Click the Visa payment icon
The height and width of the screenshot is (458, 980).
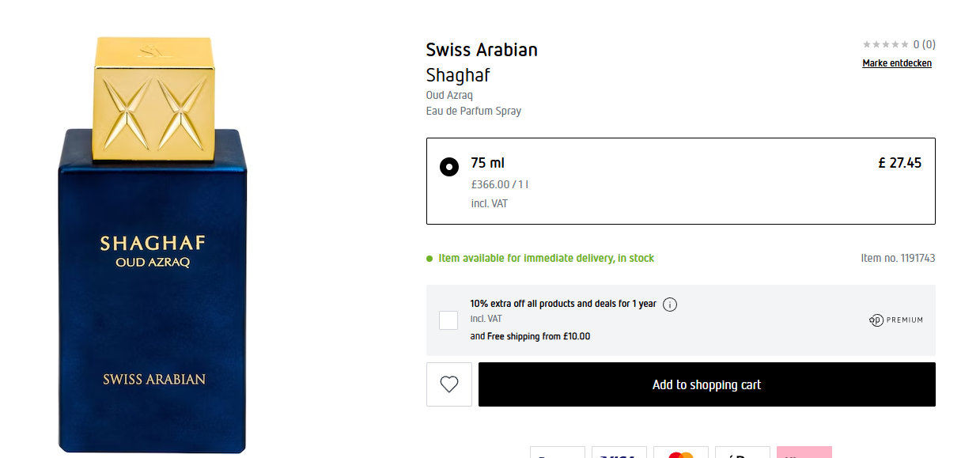point(619,453)
